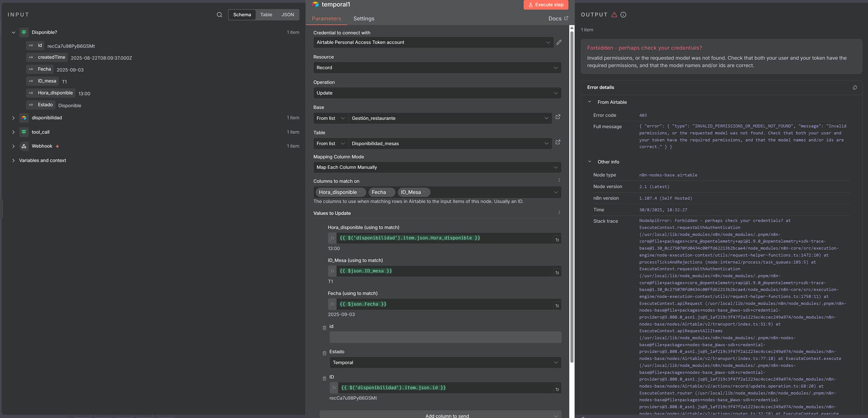868x418 pixels.
Task: Expand the disponibilidad input node
Action: click(14, 118)
